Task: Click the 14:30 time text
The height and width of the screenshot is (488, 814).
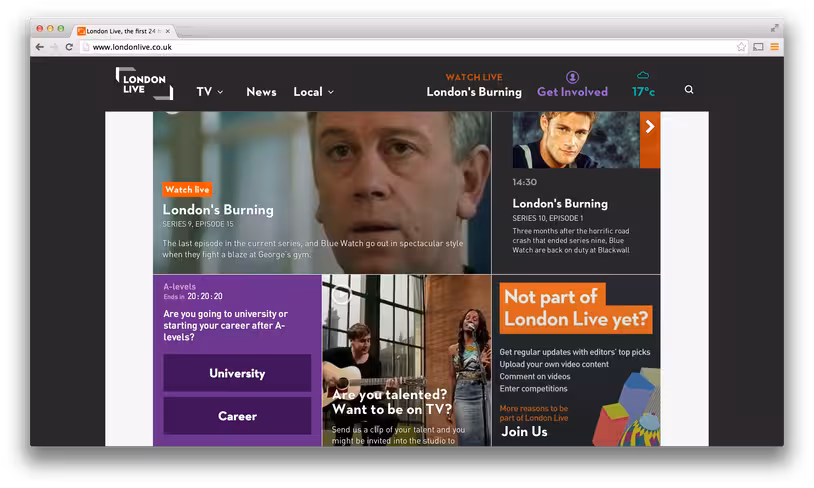Action: 524,182
